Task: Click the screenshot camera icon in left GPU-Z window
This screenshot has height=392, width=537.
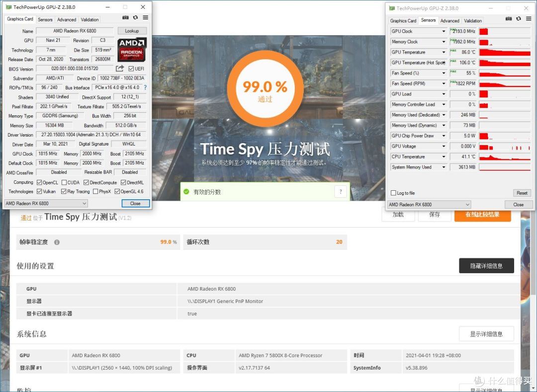Action: point(126,17)
